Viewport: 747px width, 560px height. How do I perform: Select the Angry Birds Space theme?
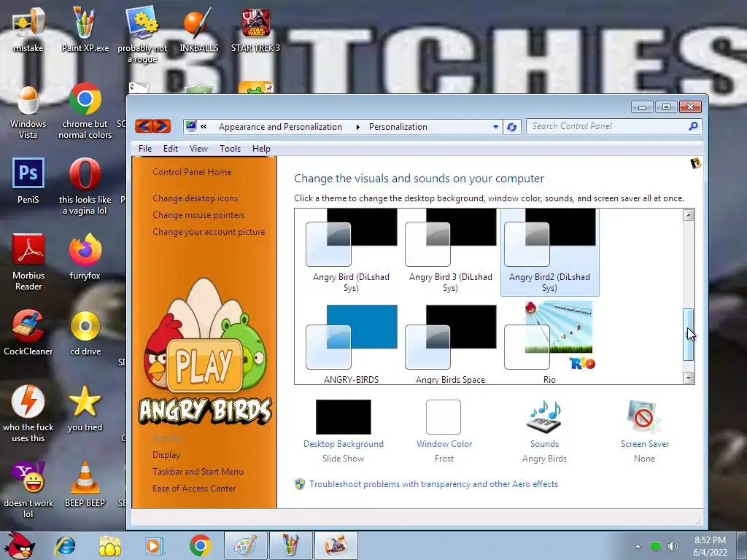pos(450,343)
